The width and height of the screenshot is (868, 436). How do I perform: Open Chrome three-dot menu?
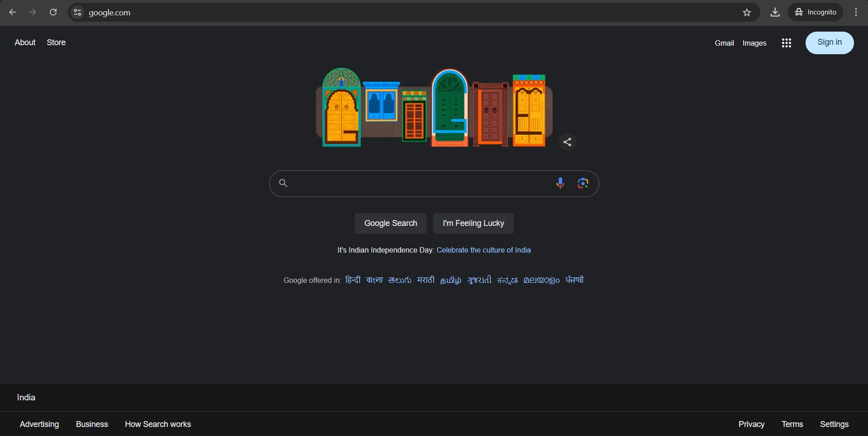[856, 12]
